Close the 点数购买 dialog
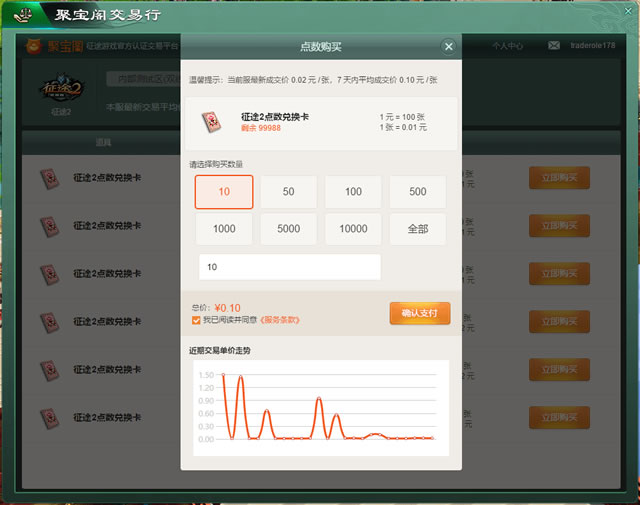This screenshot has width=640, height=505. (449, 47)
